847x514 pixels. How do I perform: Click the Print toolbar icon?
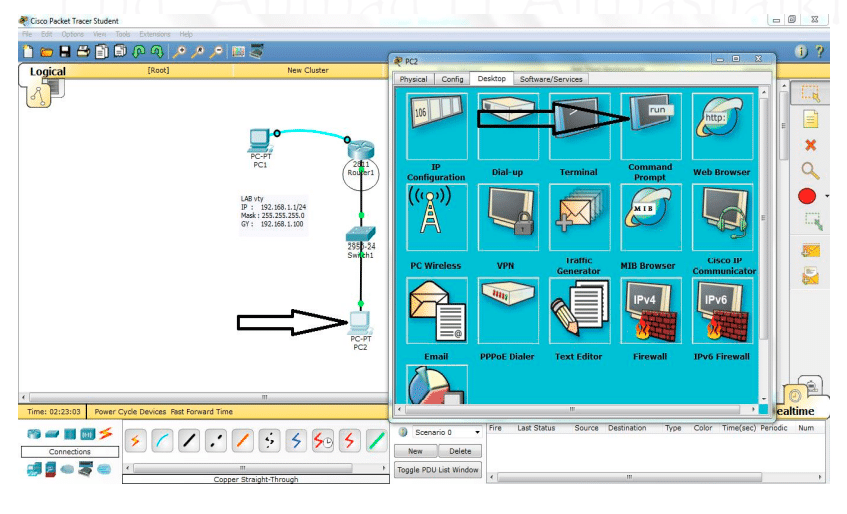[83, 52]
